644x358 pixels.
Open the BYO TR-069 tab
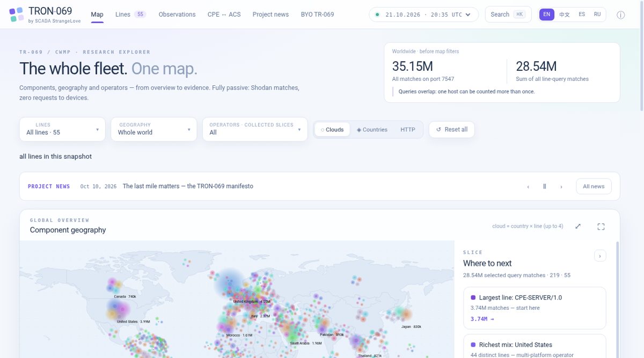click(317, 14)
